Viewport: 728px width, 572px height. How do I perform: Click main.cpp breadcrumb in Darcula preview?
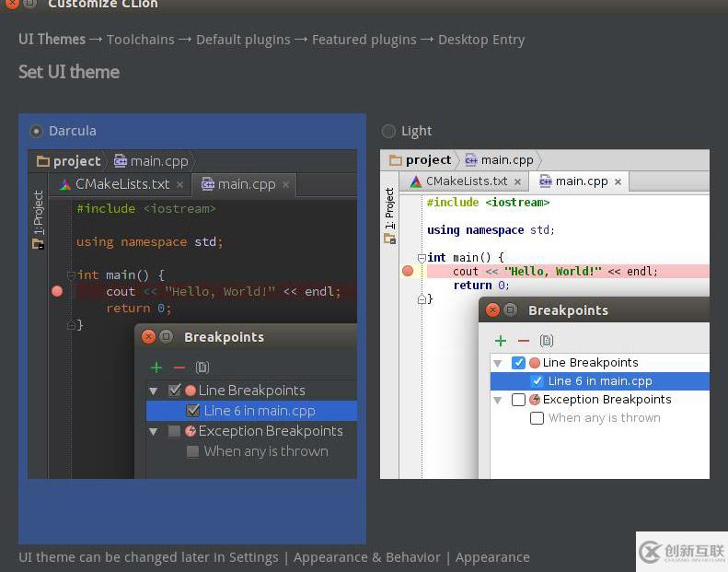[x=152, y=161]
